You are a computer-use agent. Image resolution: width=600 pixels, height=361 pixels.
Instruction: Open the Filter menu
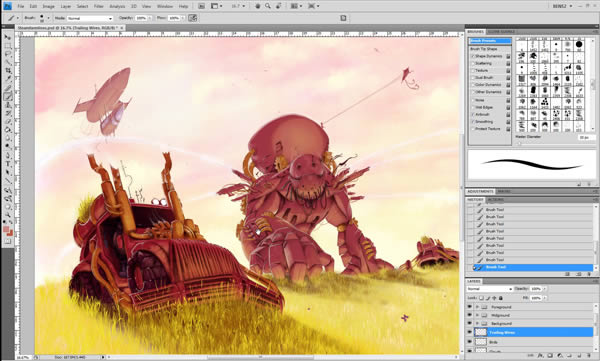point(99,7)
